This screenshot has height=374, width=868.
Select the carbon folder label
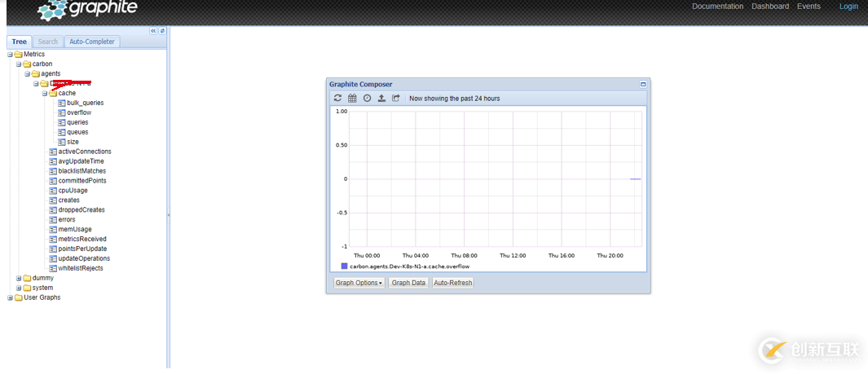click(42, 64)
